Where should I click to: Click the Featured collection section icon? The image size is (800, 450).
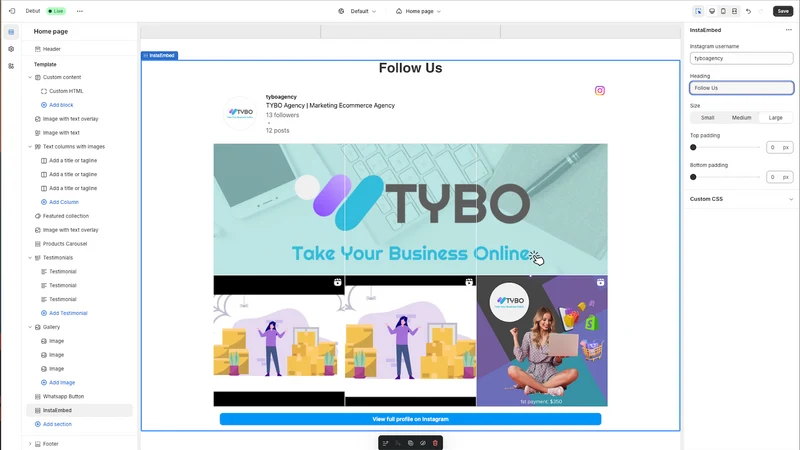click(38, 216)
